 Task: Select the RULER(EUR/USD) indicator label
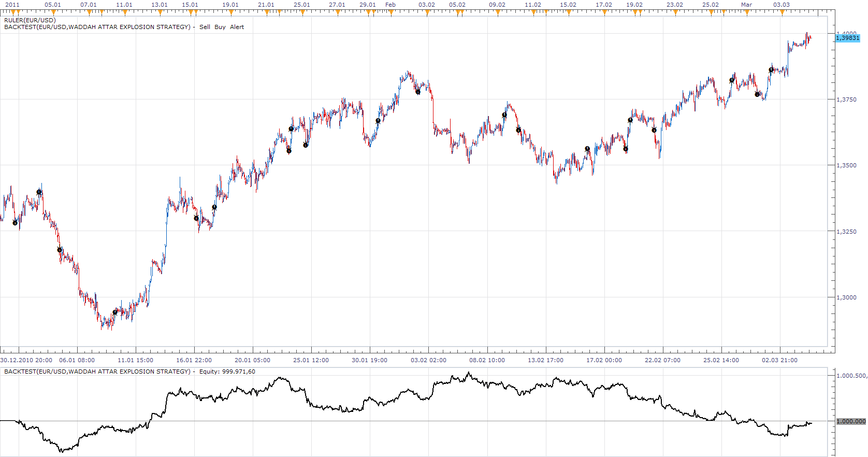30,20
